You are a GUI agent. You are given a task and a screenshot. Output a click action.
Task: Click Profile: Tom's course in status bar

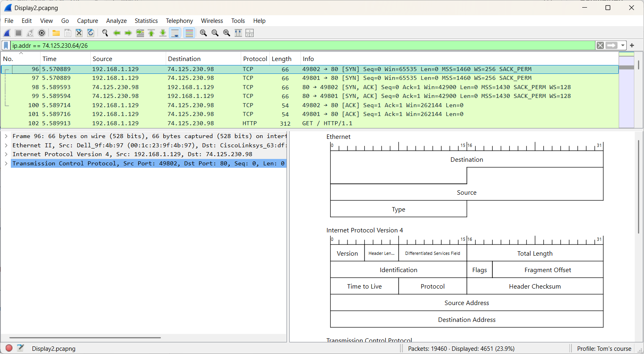[604, 349]
